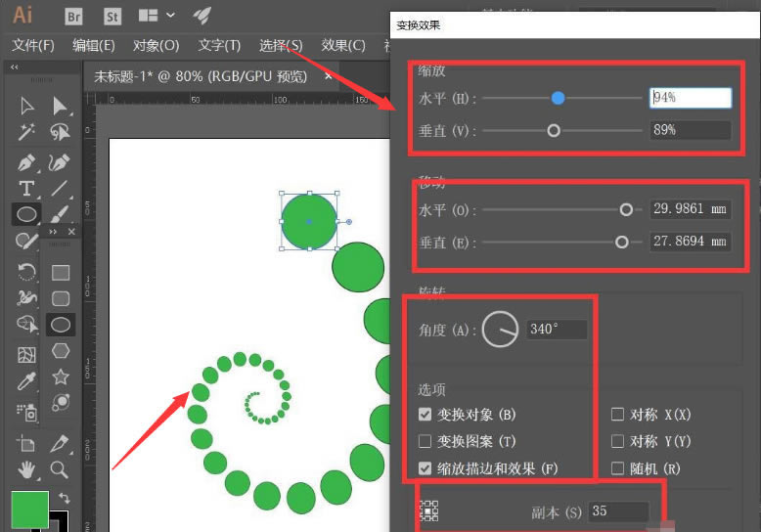761x532 pixels.
Task: Open the 文字(T) menu
Action: pos(219,46)
